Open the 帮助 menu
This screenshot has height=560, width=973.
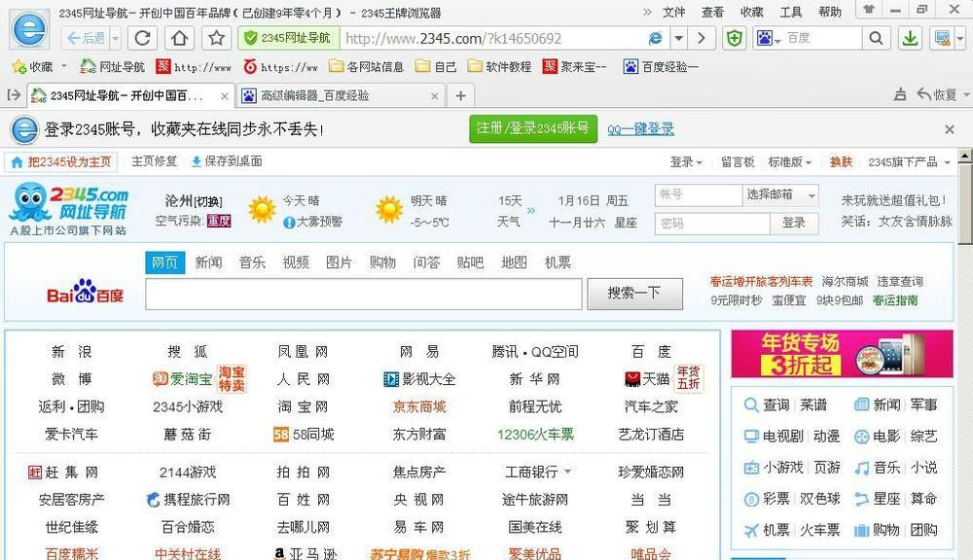point(830,12)
